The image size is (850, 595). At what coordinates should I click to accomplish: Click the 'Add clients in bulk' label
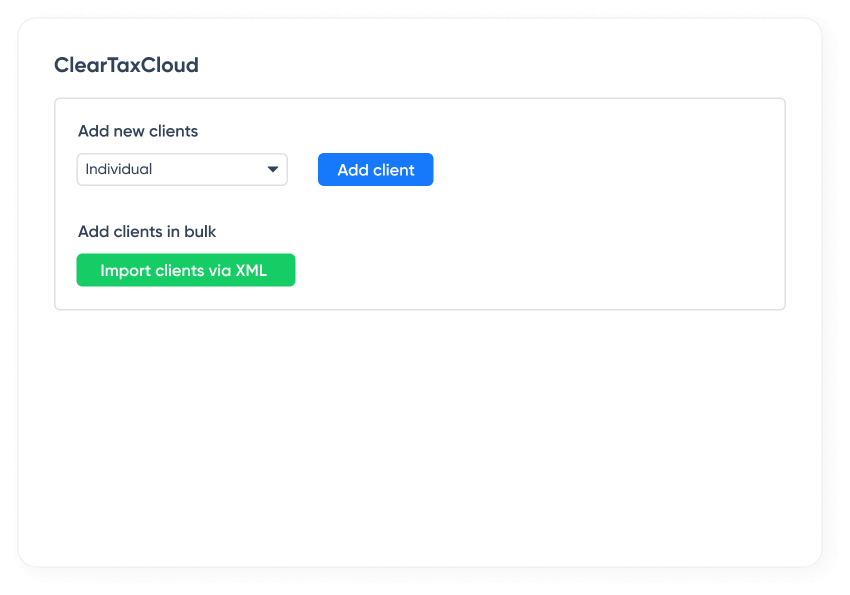(147, 232)
